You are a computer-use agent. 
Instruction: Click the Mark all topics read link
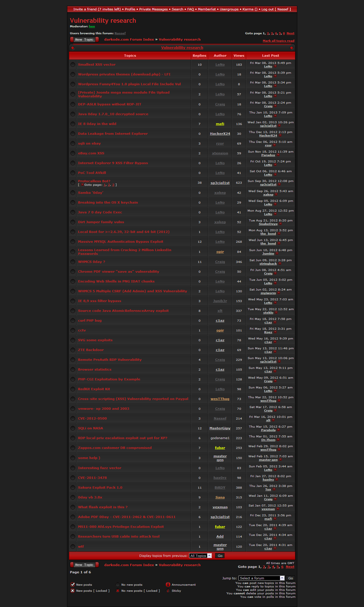tap(278, 41)
